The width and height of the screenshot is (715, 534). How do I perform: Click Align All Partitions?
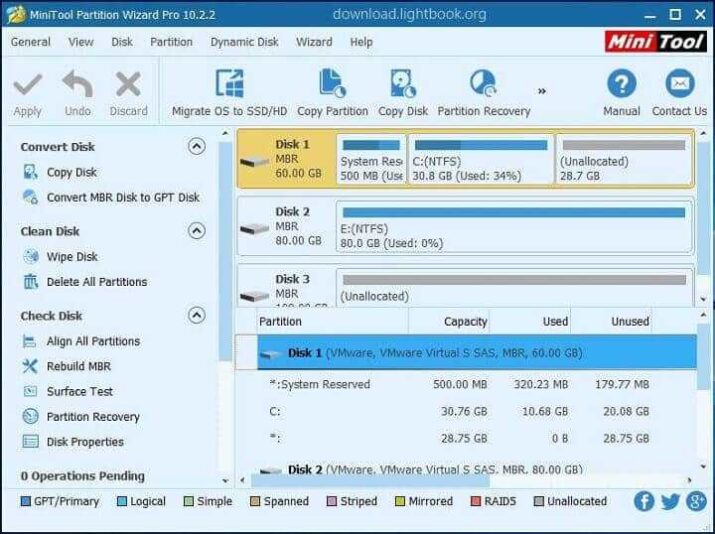pos(93,341)
